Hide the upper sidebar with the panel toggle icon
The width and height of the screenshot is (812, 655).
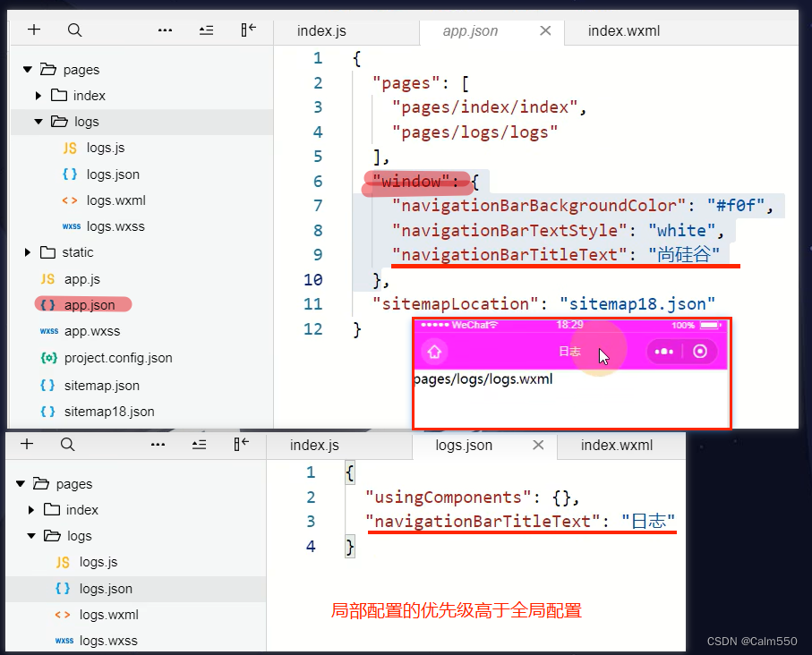coord(249,30)
